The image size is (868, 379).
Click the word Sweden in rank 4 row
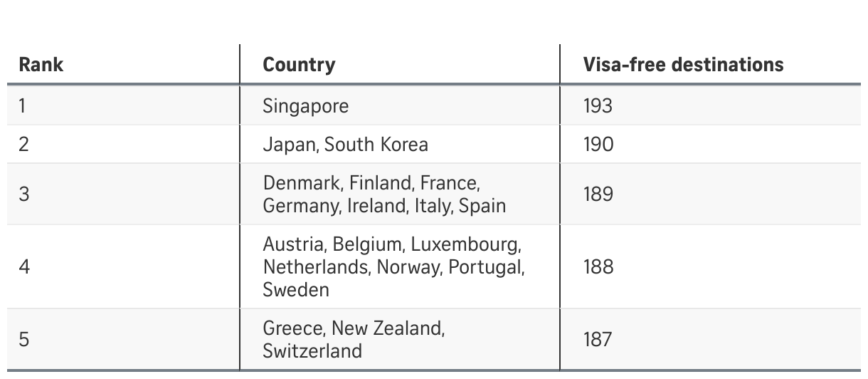pos(296,290)
